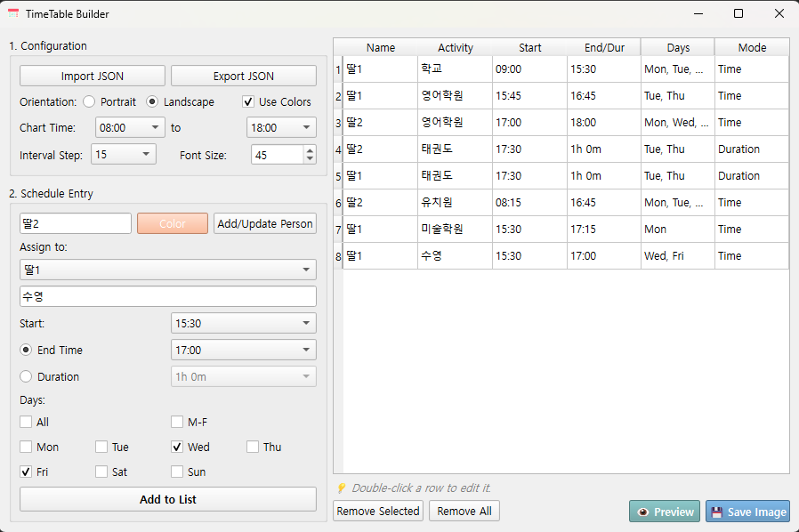Check the M-F days checkbox
This screenshot has width=799, height=532.
(x=177, y=422)
